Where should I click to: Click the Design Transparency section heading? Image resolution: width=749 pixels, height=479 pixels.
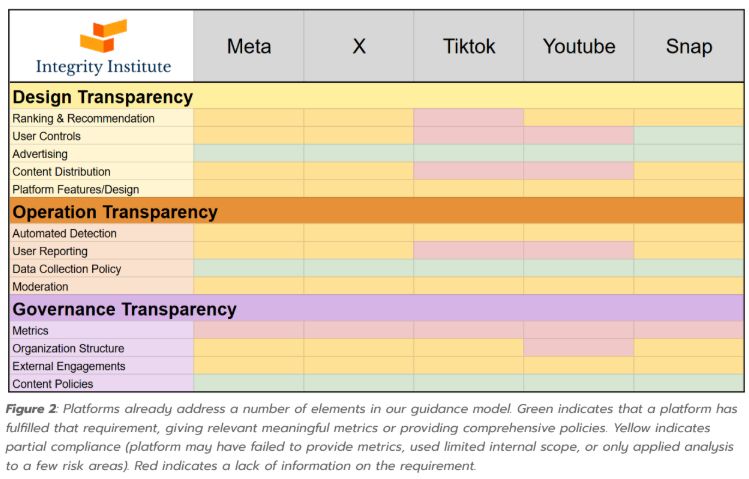coord(103,97)
